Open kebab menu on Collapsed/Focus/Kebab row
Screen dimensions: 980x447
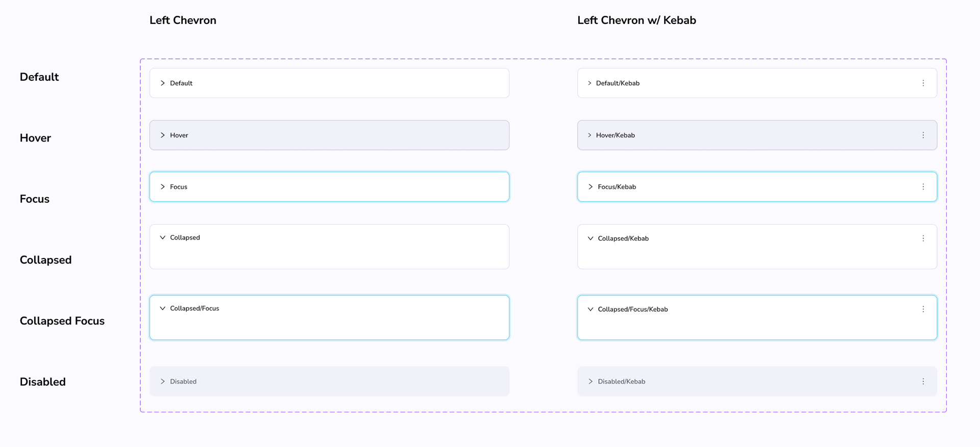tap(923, 309)
